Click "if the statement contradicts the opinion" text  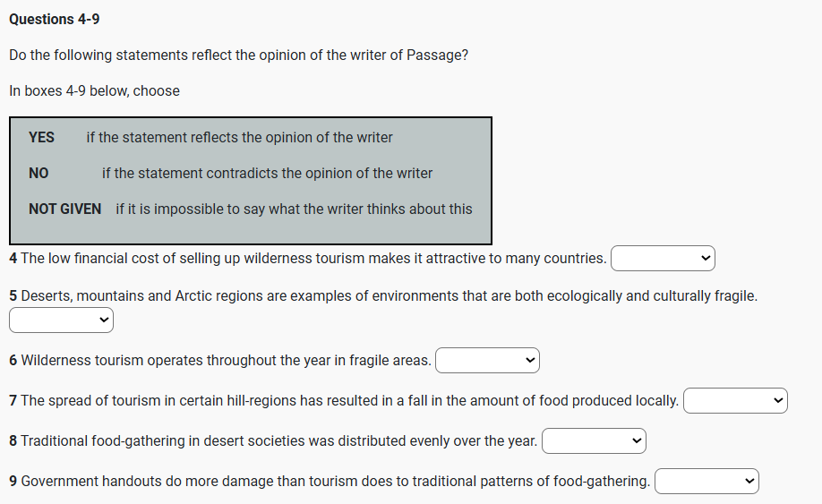(x=267, y=174)
